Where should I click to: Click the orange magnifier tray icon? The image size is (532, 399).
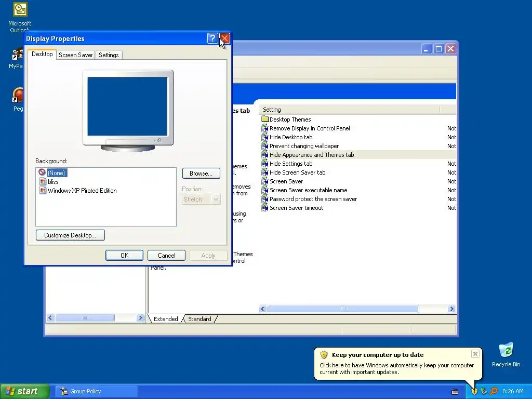(x=494, y=391)
